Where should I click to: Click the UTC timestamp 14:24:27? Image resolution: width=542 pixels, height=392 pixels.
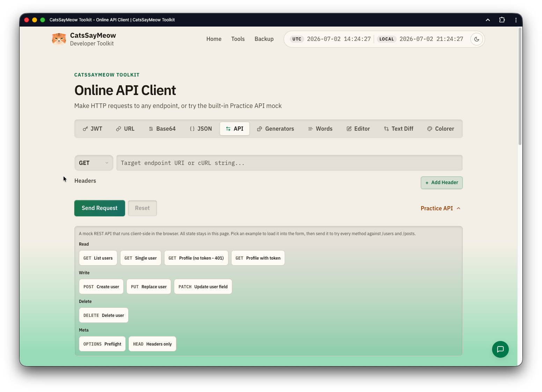[339, 39]
